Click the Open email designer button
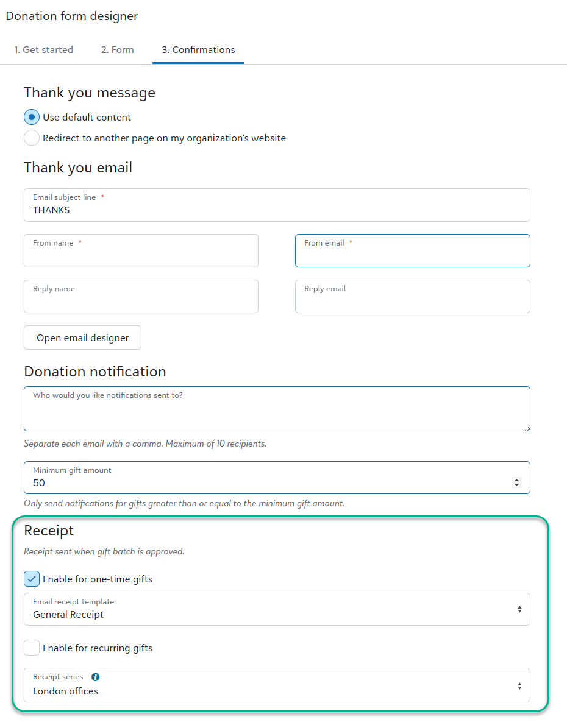 (82, 337)
